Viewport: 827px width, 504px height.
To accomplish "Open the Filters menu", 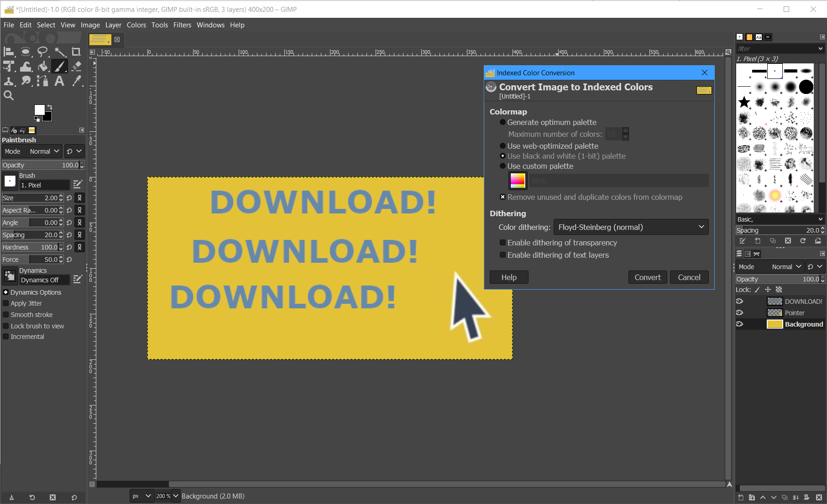I will pyautogui.click(x=182, y=25).
